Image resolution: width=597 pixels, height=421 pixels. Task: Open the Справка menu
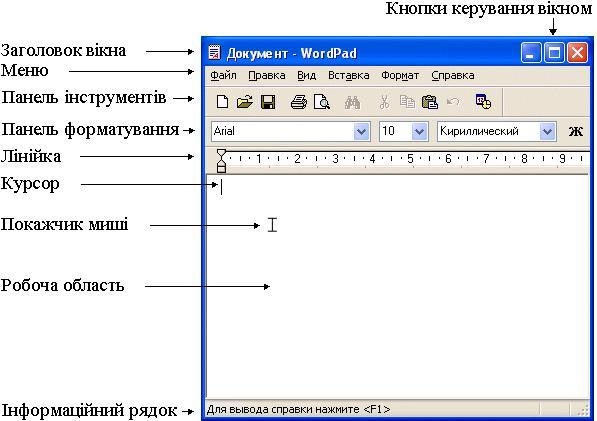coord(453,75)
